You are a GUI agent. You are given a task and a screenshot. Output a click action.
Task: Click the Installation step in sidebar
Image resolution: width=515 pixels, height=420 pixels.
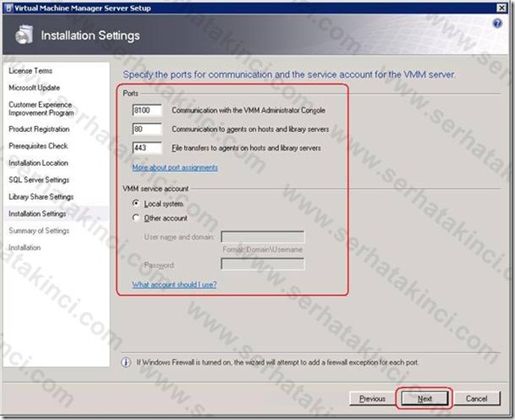coord(24,247)
